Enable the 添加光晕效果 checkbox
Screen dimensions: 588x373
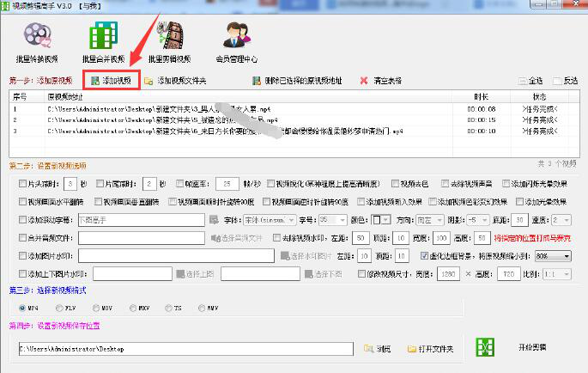tap(519, 202)
